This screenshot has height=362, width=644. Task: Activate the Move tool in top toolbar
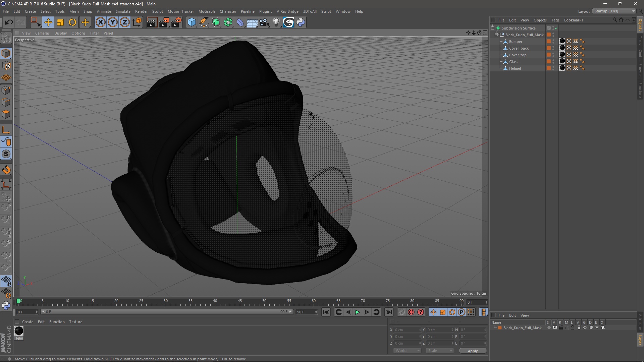(48, 22)
